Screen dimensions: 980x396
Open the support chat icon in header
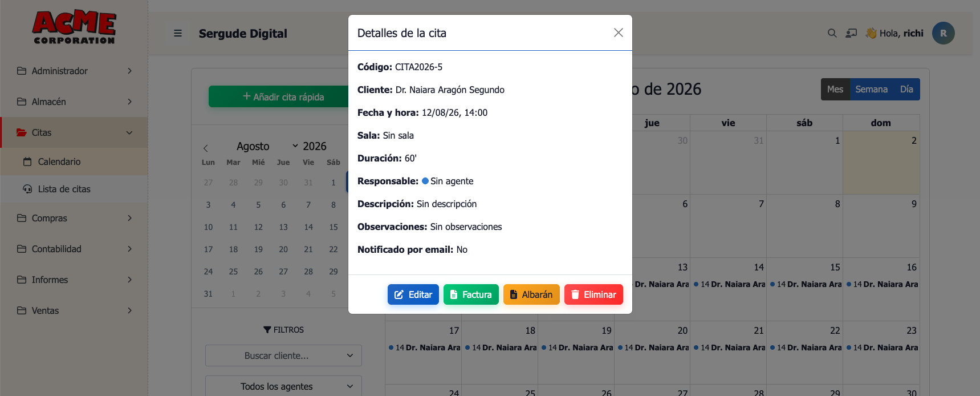851,33
